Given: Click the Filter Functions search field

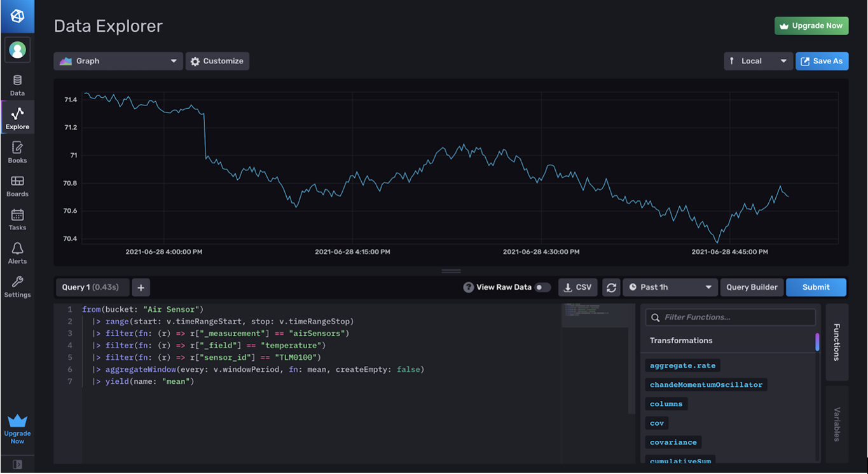Looking at the screenshot, I should [x=731, y=317].
